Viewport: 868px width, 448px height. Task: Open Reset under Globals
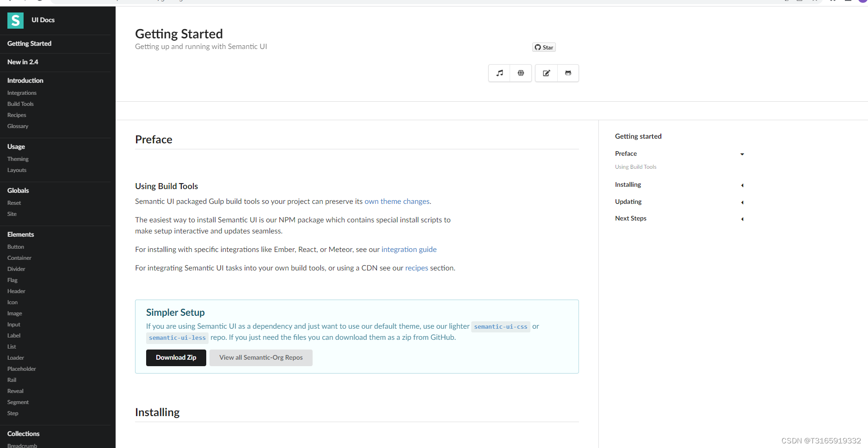coord(14,203)
